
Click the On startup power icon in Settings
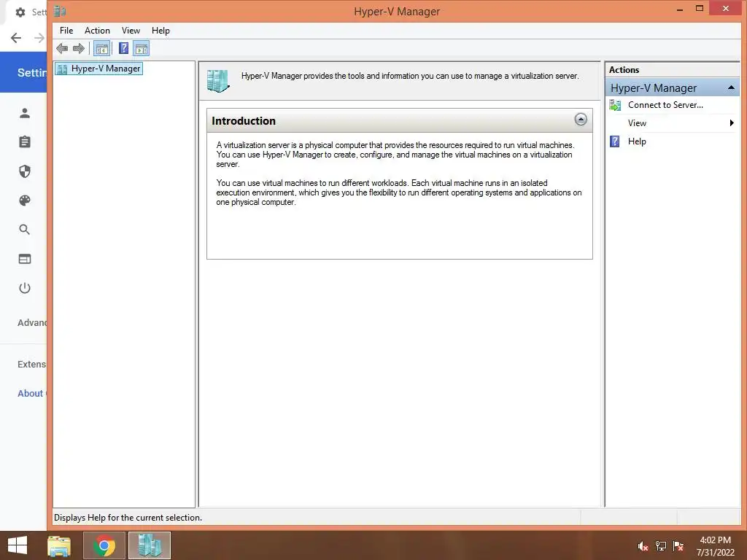coord(25,288)
